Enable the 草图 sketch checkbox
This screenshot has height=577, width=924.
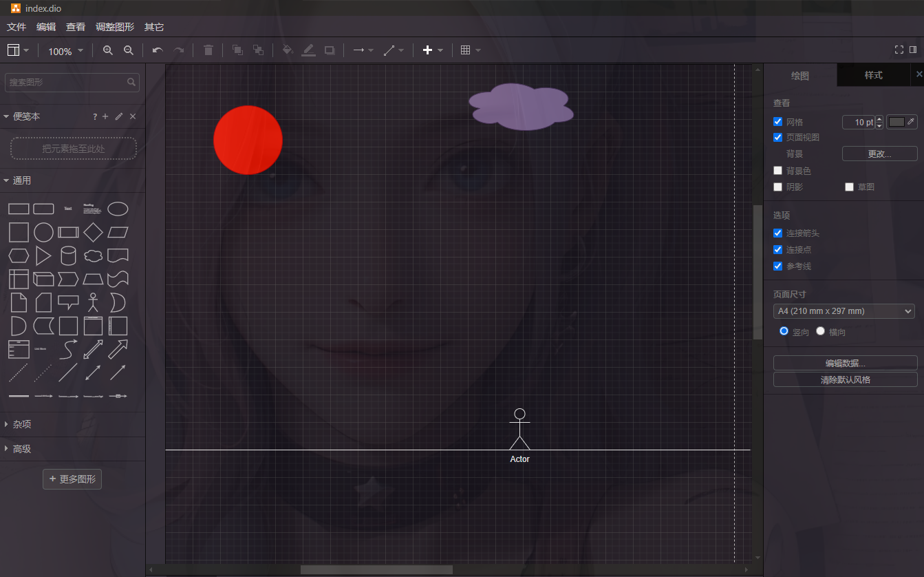pos(849,187)
